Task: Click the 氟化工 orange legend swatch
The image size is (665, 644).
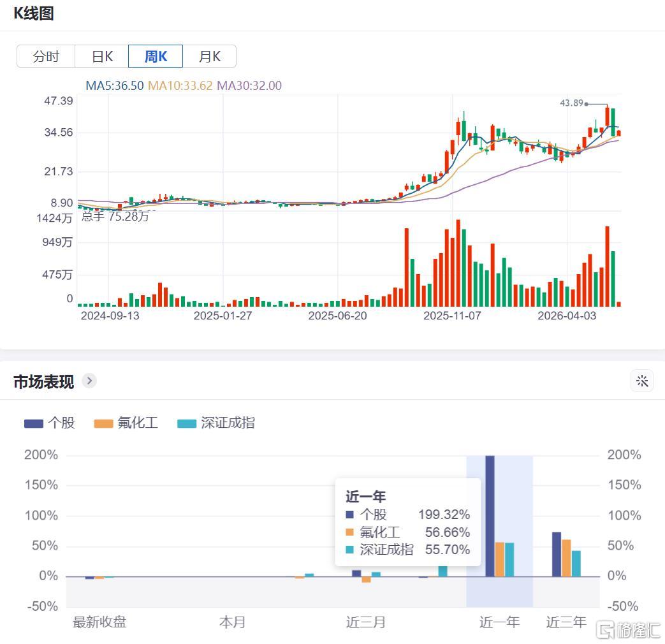Action: point(103,424)
